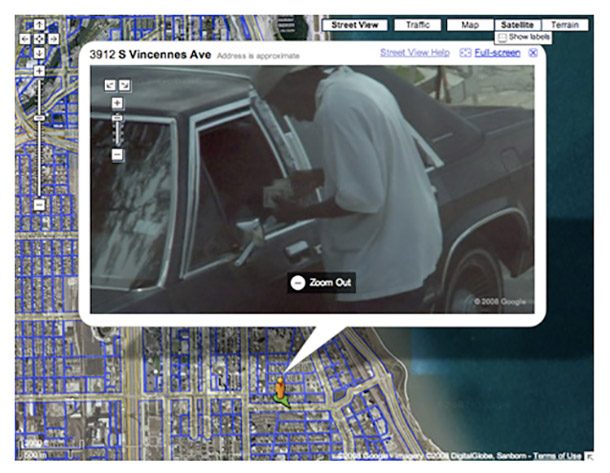Turn on the Traffic layer
This screenshot has width=610, height=473.
(x=417, y=25)
